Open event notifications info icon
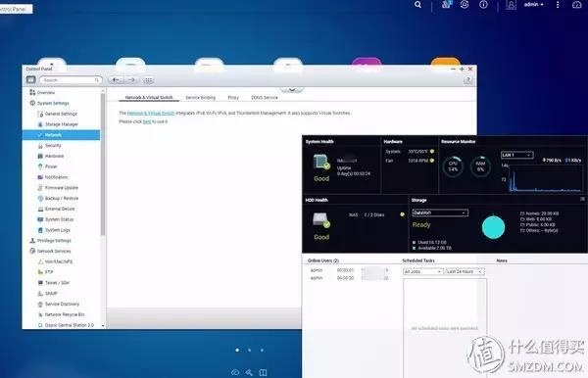The height and width of the screenshot is (378, 588). pos(483,5)
